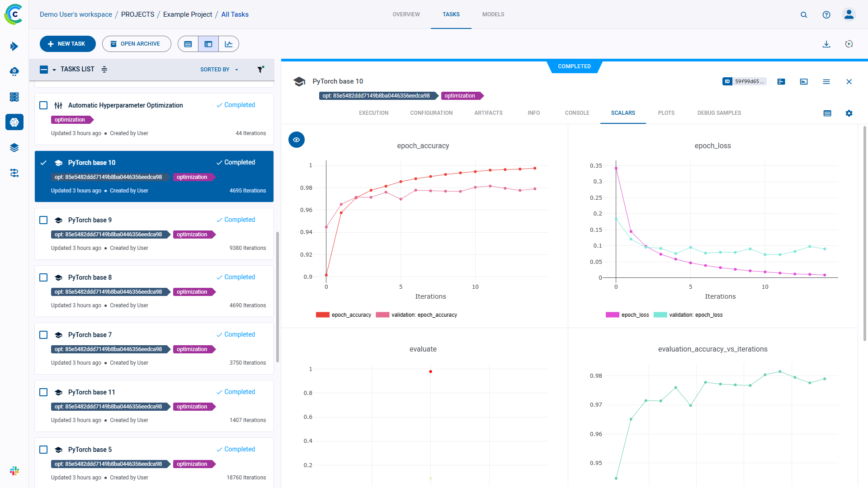Switch to graph comparison view icon in toolbar
The width and height of the screenshot is (868, 488).
click(x=229, y=44)
